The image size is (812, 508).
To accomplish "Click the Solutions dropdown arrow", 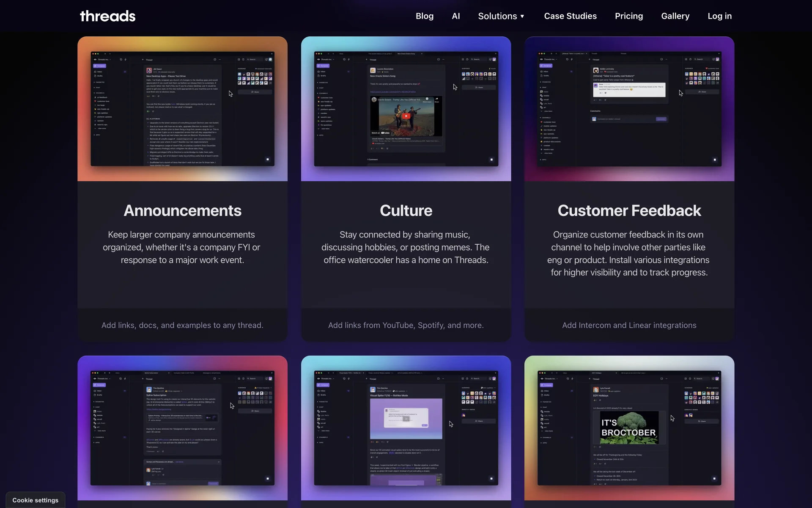I will pos(522,17).
